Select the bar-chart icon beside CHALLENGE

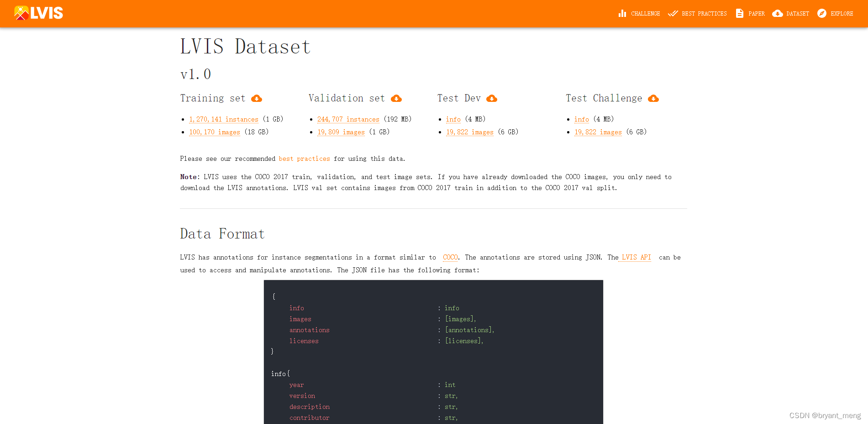pos(622,13)
